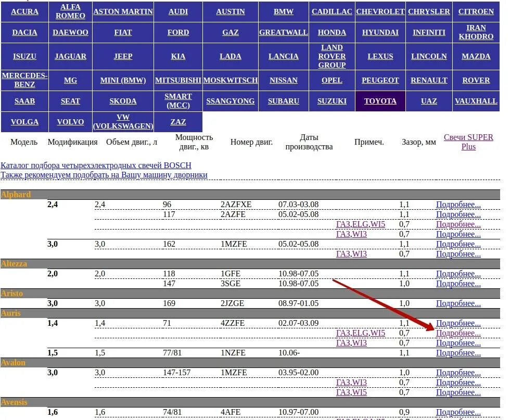This screenshot has width=510, height=420.
Task: Choose the AUDI brand link
Action: [x=178, y=11]
